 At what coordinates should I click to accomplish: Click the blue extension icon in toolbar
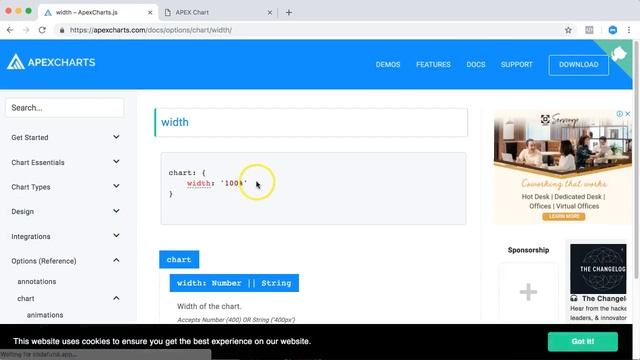coord(613,30)
